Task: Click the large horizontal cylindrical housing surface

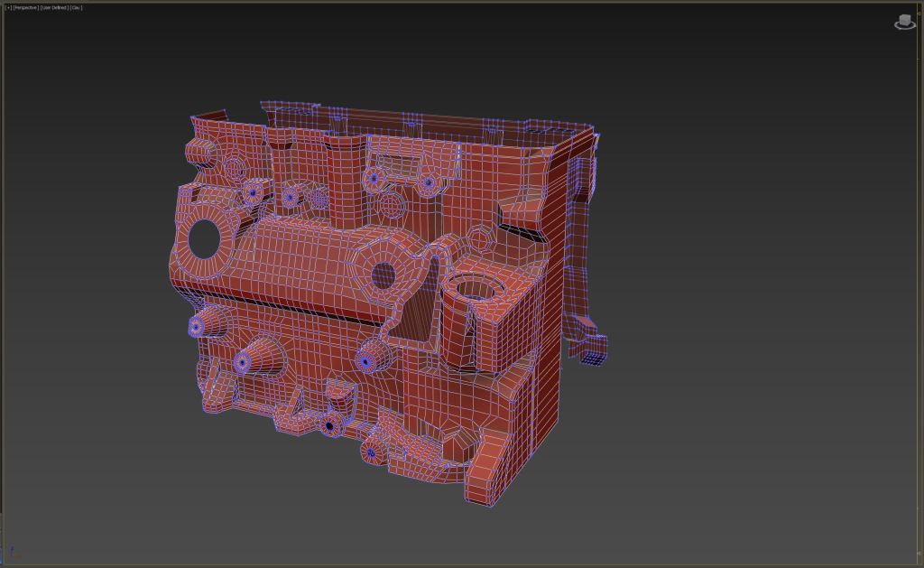Action: 298,262
